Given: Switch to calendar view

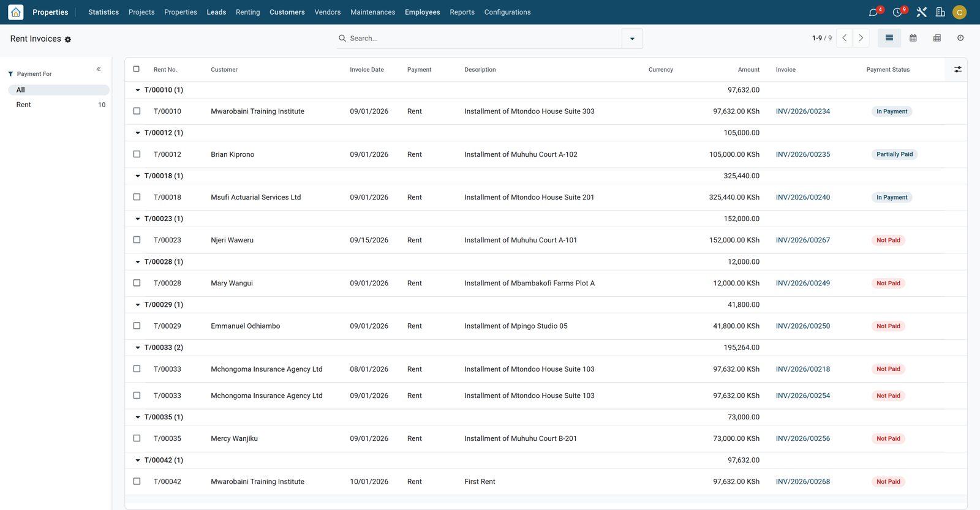Looking at the screenshot, I should [x=913, y=38].
